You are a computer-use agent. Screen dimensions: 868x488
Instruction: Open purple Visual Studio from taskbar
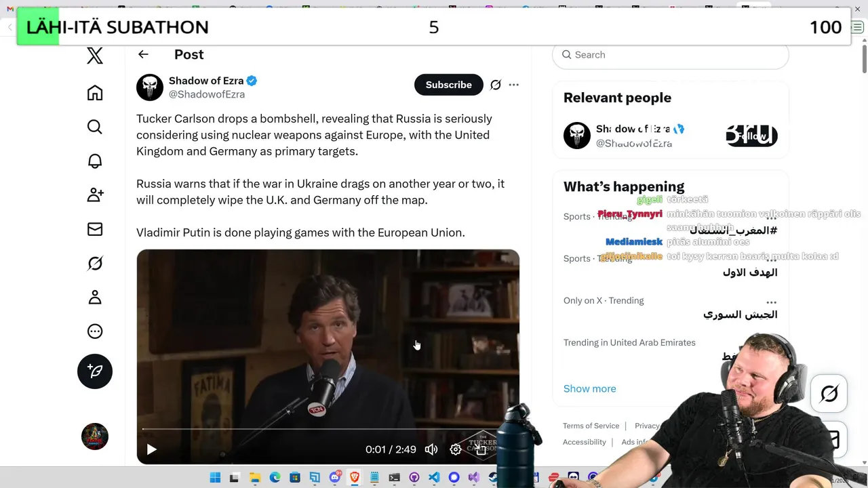474,478
